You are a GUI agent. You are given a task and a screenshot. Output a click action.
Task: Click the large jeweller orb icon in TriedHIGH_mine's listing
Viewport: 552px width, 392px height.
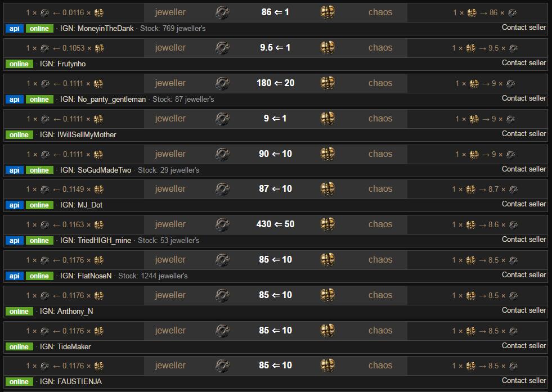222,224
